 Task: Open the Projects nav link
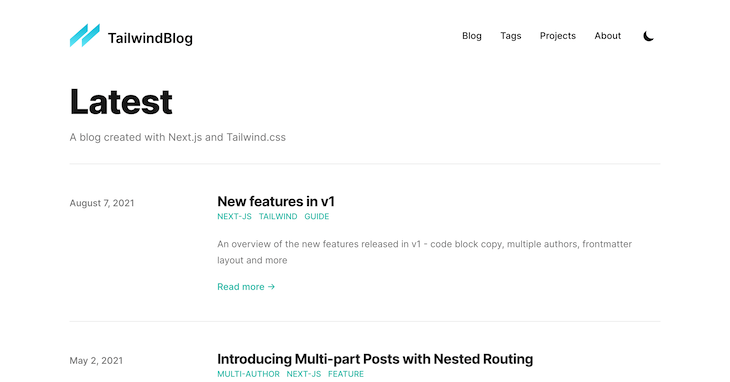558,36
